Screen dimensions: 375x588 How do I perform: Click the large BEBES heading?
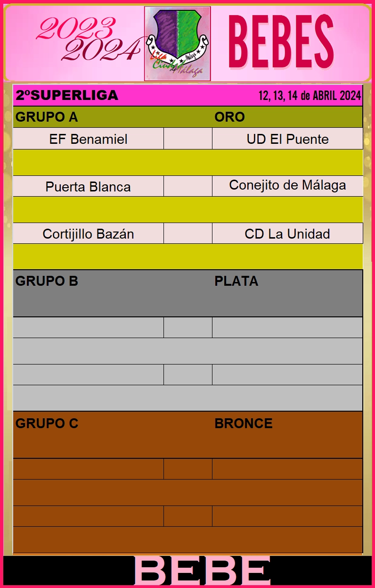[x=281, y=41]
